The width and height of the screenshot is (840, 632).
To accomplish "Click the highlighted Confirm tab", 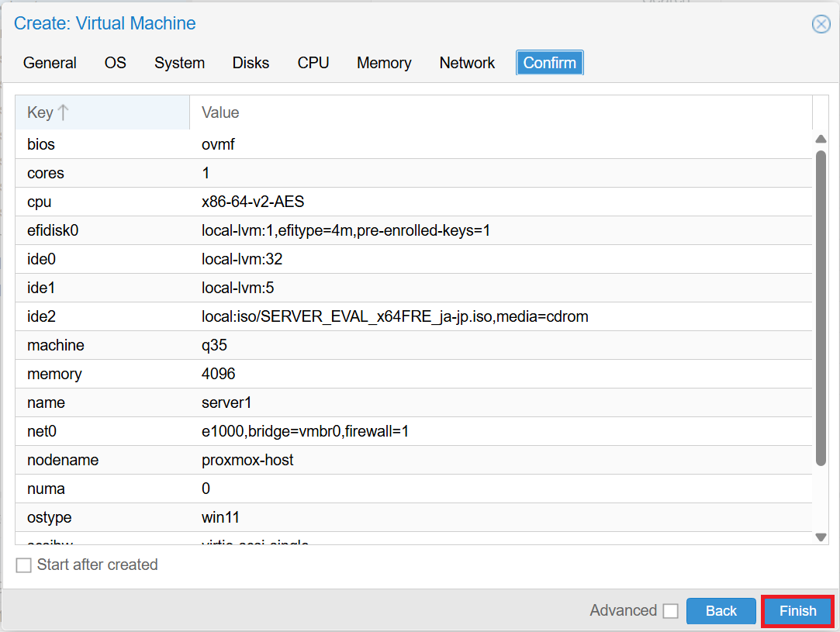I will pyautogui.click(x=549, y=63).
